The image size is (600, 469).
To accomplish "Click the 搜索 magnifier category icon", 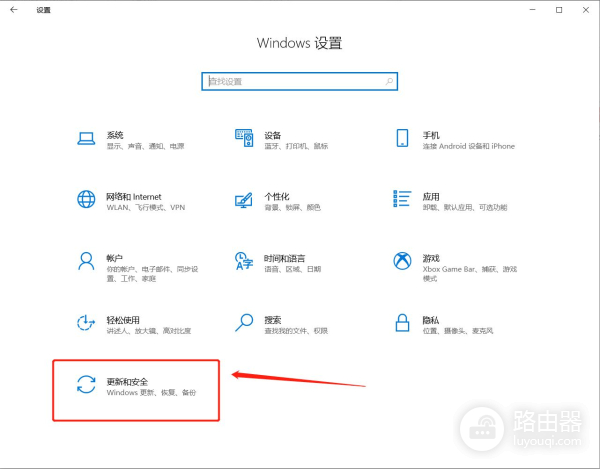I will click(244, 323).
